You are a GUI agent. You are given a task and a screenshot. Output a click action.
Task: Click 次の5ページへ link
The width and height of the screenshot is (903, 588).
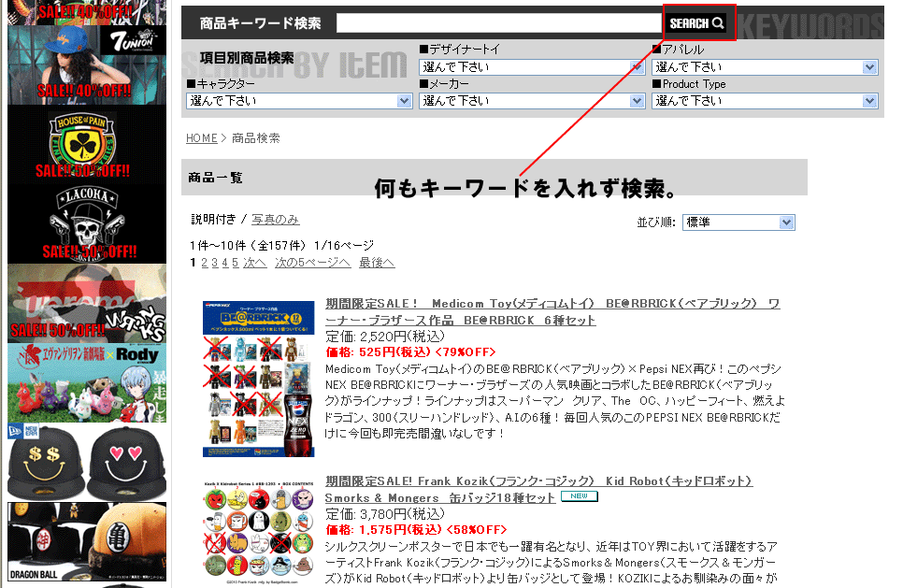point(313,263)
